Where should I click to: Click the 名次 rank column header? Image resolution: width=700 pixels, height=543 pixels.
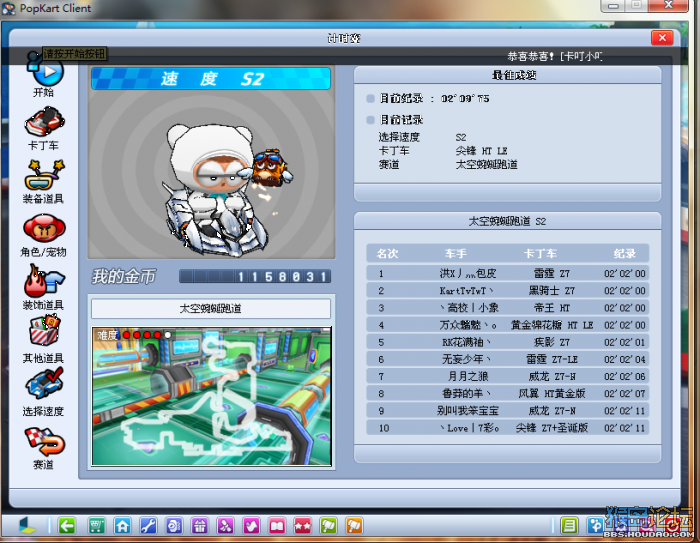pyautogui.click(x=388, y=254)
